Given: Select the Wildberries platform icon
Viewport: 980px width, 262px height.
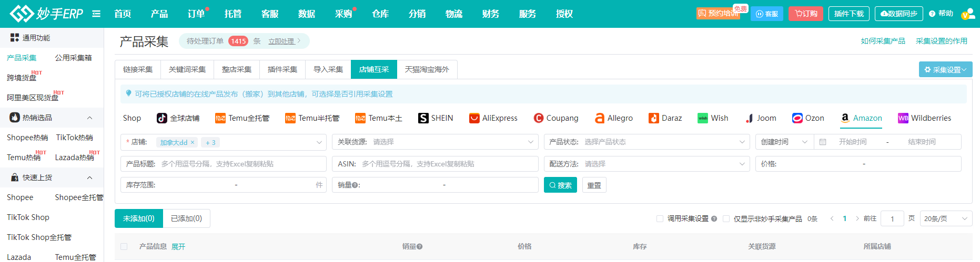Looking at the screenshot, I should coord(903,118).
